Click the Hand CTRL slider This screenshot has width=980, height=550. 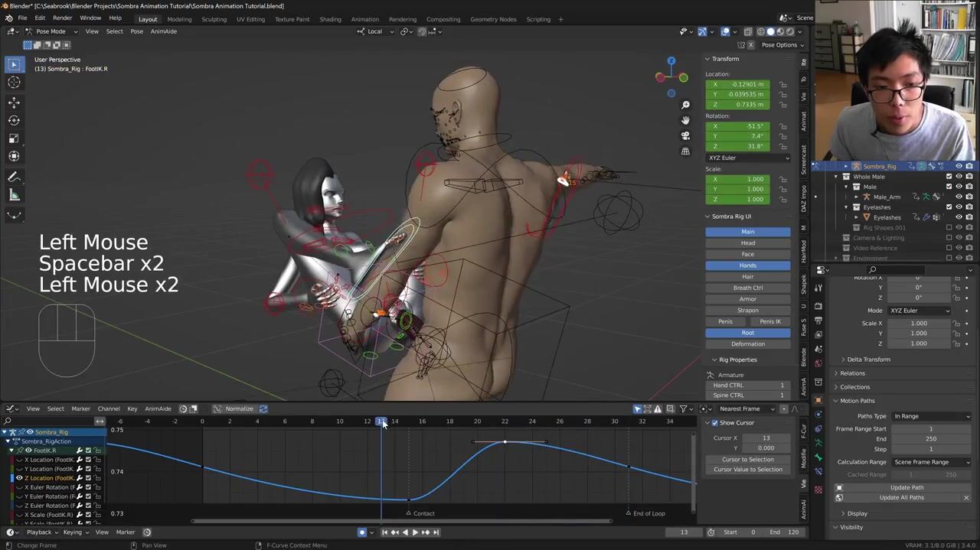(x=747, y=386)
